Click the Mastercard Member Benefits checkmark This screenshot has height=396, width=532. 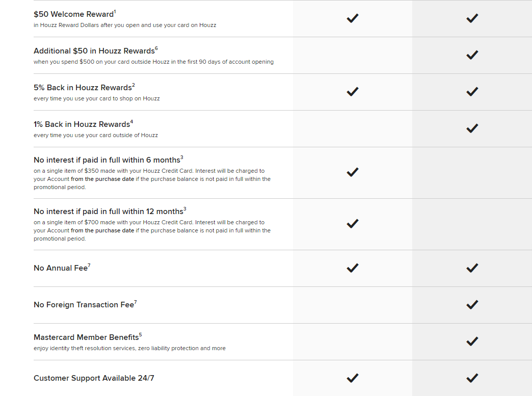tap(472, 341)
